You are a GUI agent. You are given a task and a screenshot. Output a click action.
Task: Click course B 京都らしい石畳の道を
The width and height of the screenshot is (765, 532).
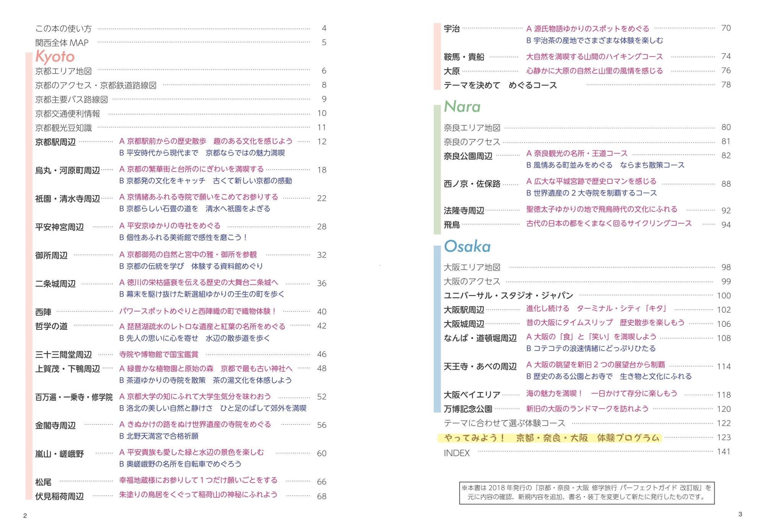pos(195,209)
